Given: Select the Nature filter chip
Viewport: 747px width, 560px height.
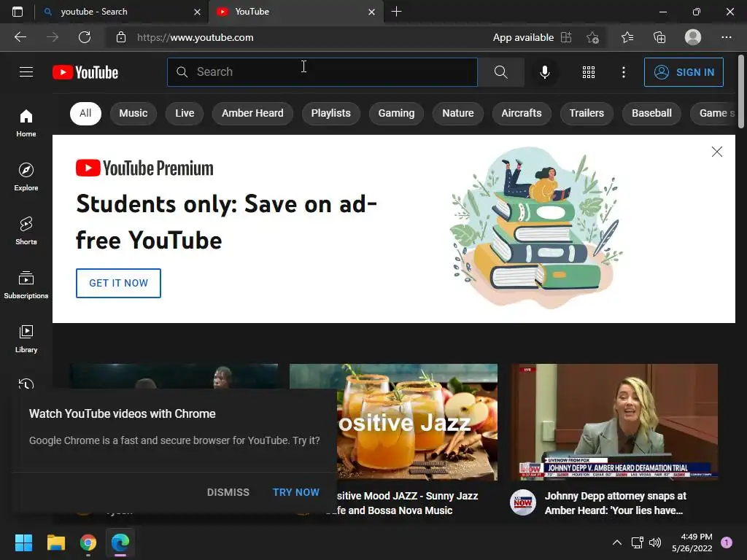Looking at the screenshot, I should (458, 113).
